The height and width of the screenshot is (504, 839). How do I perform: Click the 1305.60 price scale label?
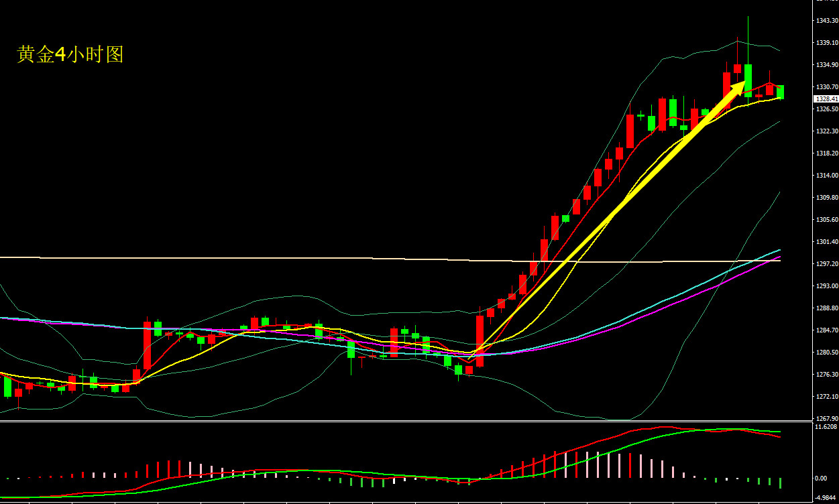tap(826, 220)
